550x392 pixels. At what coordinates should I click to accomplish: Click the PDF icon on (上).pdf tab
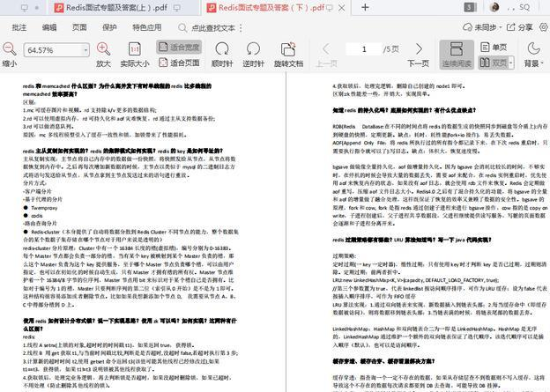click(x=59, y=8)
